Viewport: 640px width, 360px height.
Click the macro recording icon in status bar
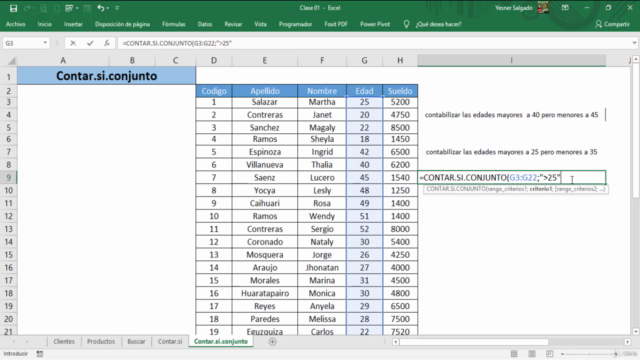point(40,354)
